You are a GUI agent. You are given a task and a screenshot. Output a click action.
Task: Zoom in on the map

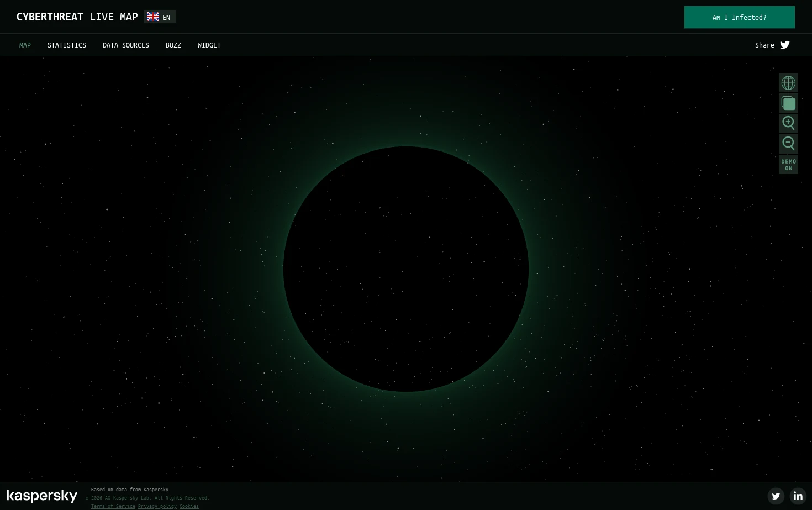tap(788, 123)
